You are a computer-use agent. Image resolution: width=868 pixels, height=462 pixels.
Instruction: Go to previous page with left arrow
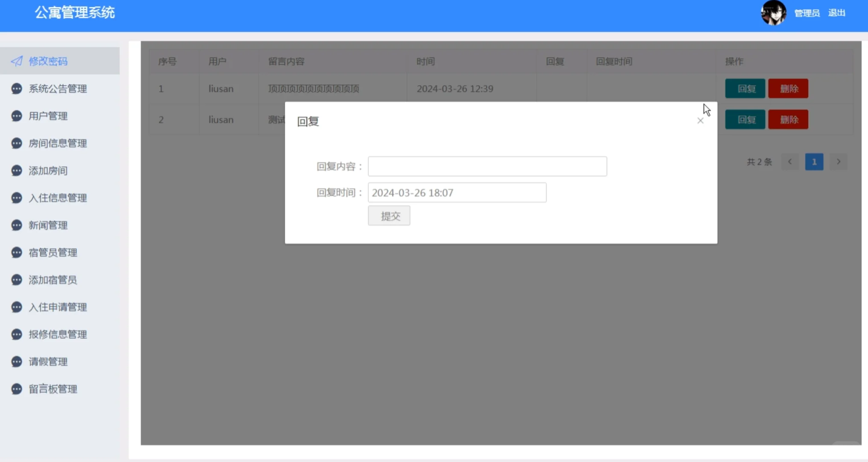point(790,162)
